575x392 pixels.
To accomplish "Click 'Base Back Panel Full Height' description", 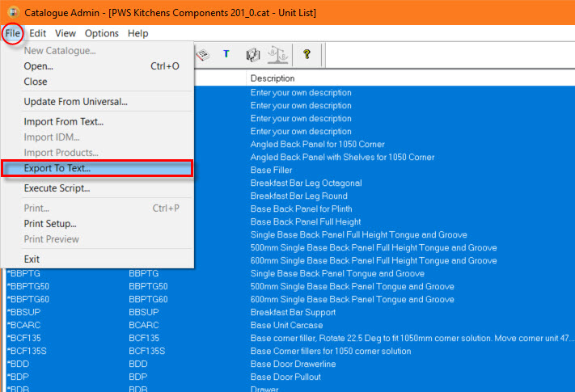I will tap(306, 222).
